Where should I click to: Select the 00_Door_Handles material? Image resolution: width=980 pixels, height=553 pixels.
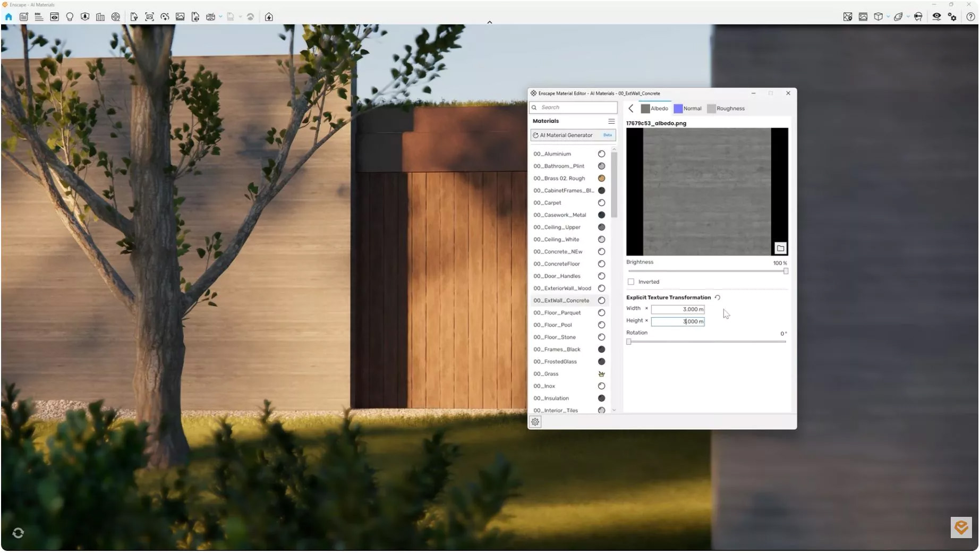[x=569, y=276]
